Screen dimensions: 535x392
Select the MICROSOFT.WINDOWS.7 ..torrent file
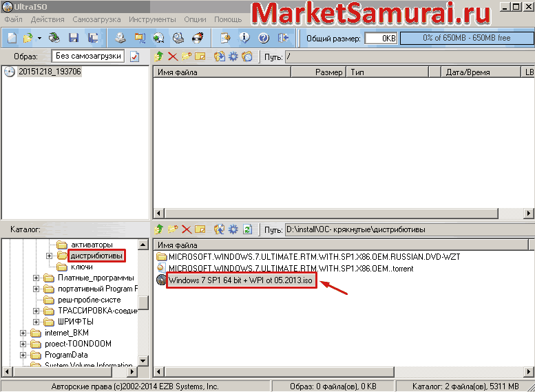[x=285, y=269]
